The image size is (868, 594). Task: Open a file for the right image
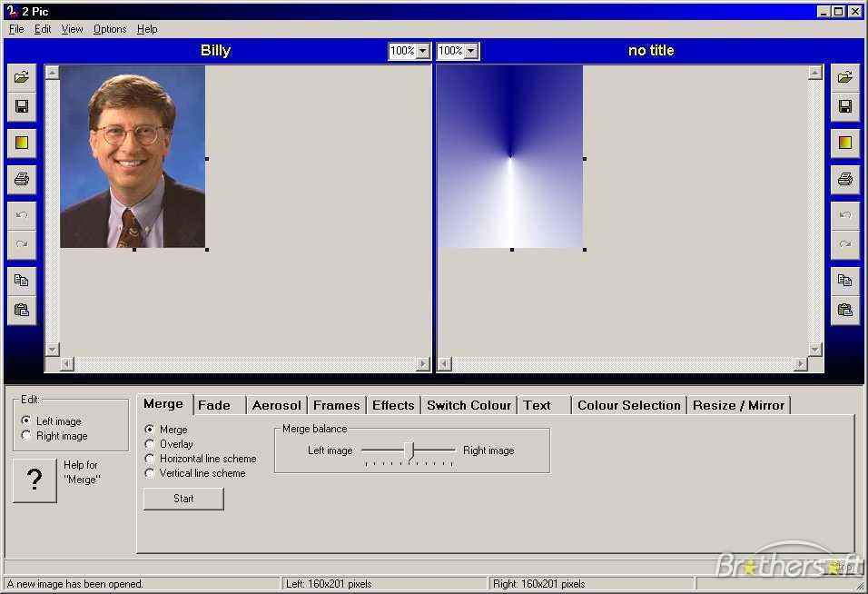[x=844, y=77]
